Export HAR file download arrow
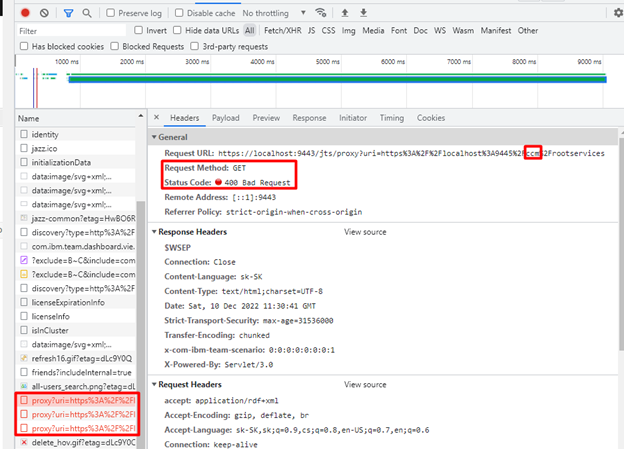 (x=363, y=13)
